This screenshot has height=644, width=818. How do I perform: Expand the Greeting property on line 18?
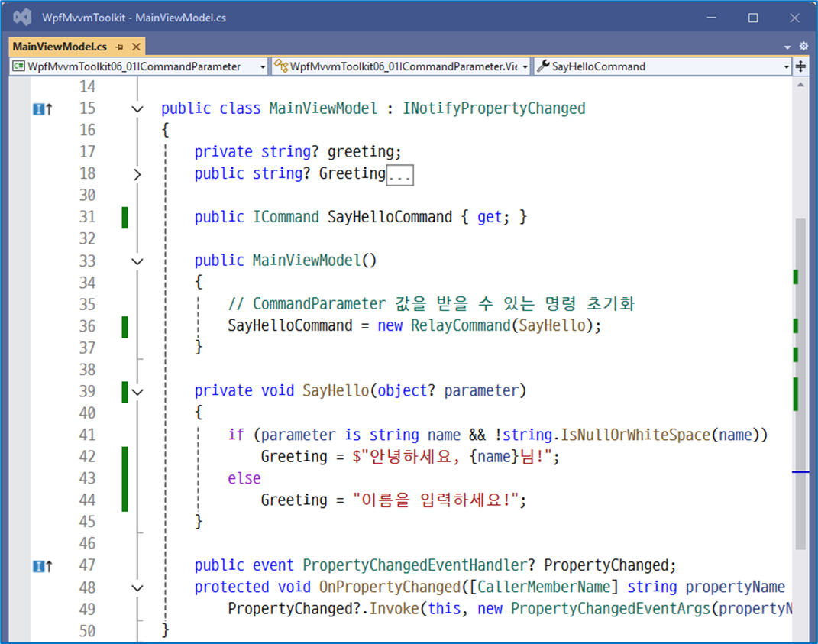[137, 174]
